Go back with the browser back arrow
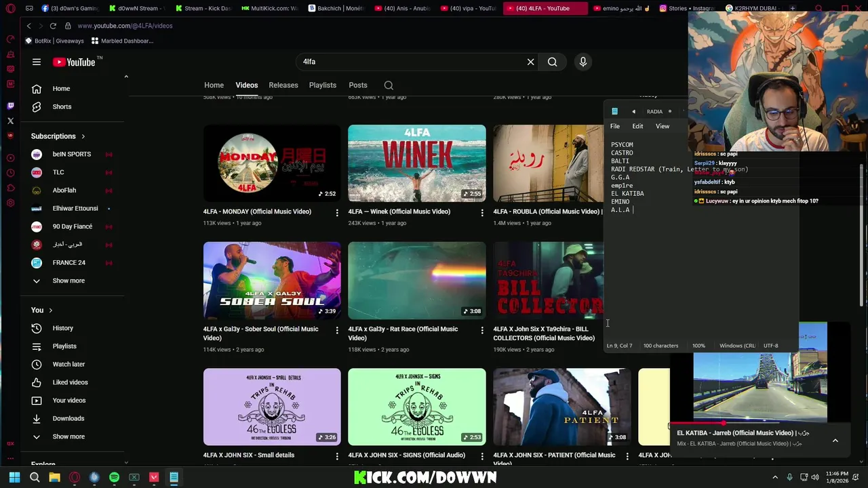868x488 pixels. (28, 26)
